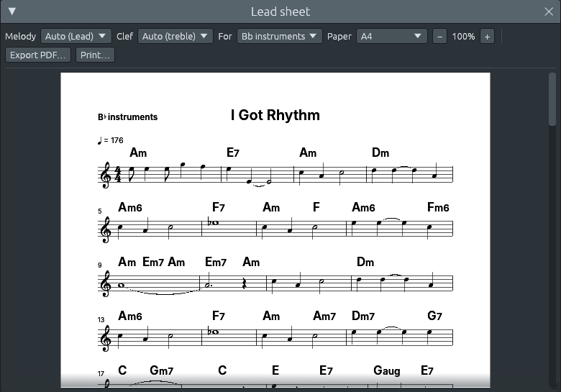Click measure number 9
Screen dimensions: 561x392
click(x=100, y=265)
